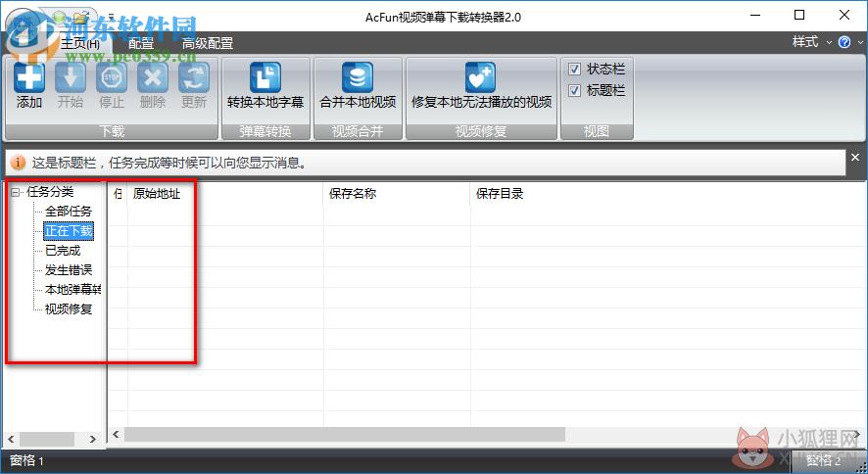The height and width of the screenshot is (474, 868).
Task: Click the 保存名称 column header
Action: coord(397,194)
